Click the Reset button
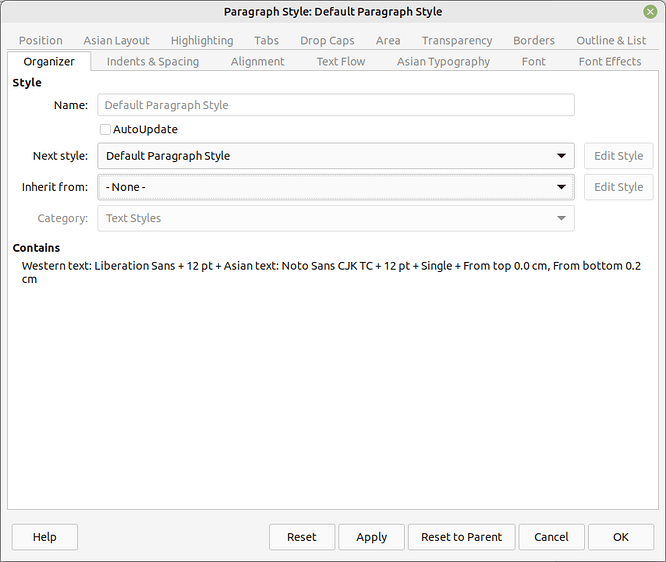This screenshot has width=666, height=562. tap(302, 537)
